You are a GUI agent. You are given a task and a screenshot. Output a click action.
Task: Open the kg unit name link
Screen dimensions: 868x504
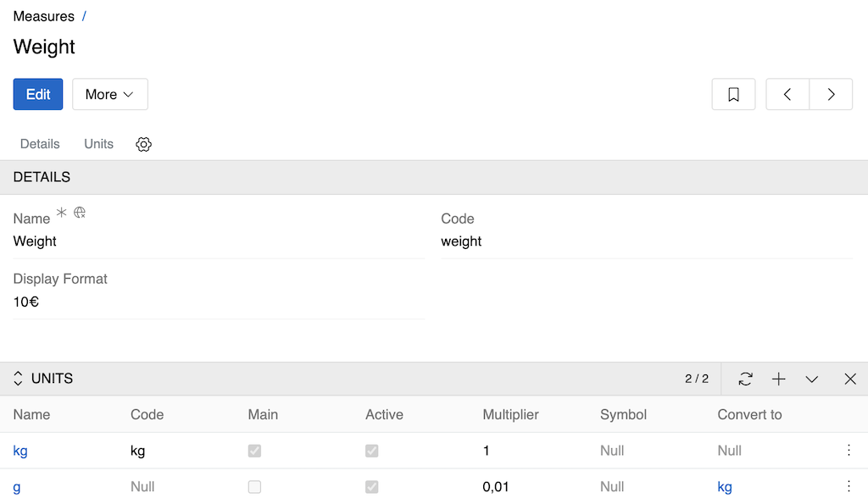(x=20, y=451)
